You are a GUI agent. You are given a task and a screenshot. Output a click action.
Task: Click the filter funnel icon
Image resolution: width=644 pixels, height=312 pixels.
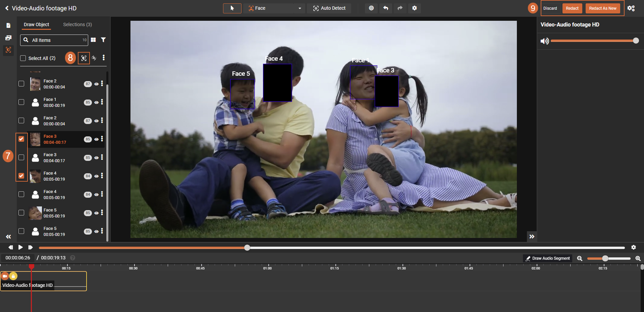click(103, 40)
